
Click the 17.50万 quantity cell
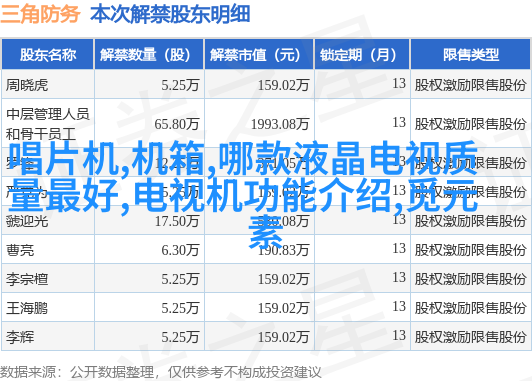click(x=177, y=221)
